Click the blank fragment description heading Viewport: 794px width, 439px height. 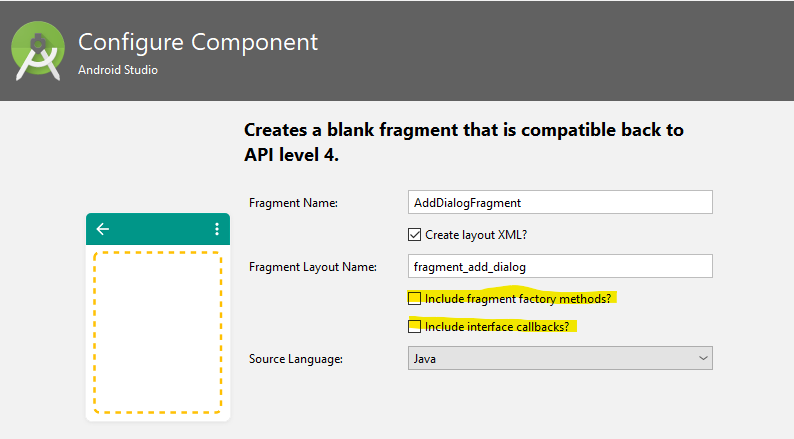[463, 143]
